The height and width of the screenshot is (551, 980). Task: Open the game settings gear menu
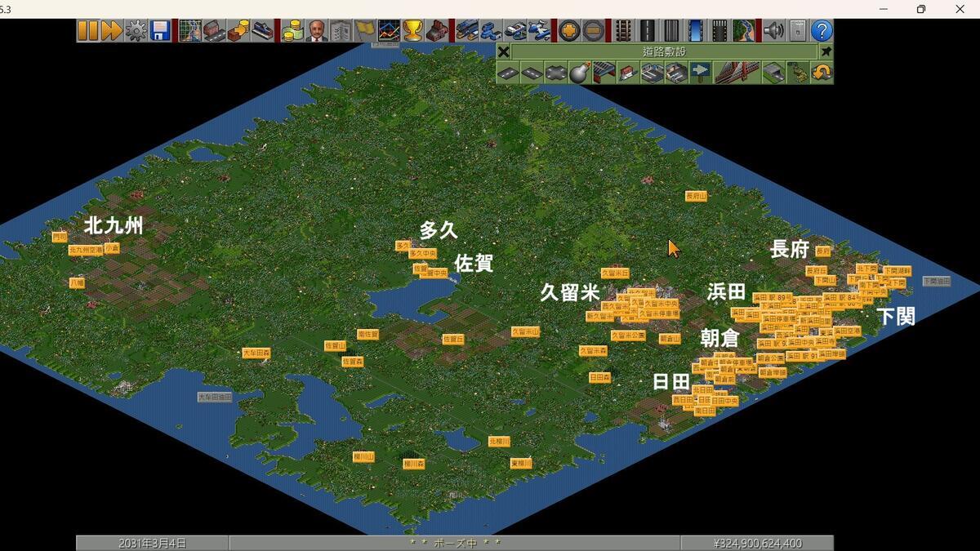tap(136, 31)
